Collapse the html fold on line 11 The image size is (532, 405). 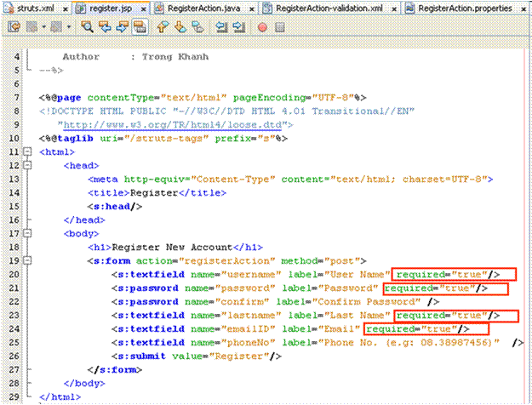27,151
